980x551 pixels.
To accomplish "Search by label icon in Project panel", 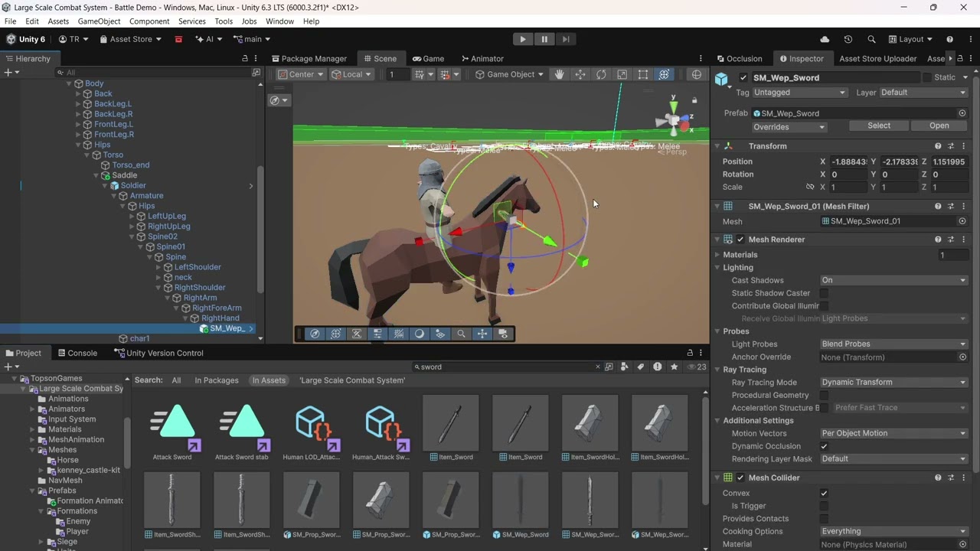I will (x=641, y=367).
